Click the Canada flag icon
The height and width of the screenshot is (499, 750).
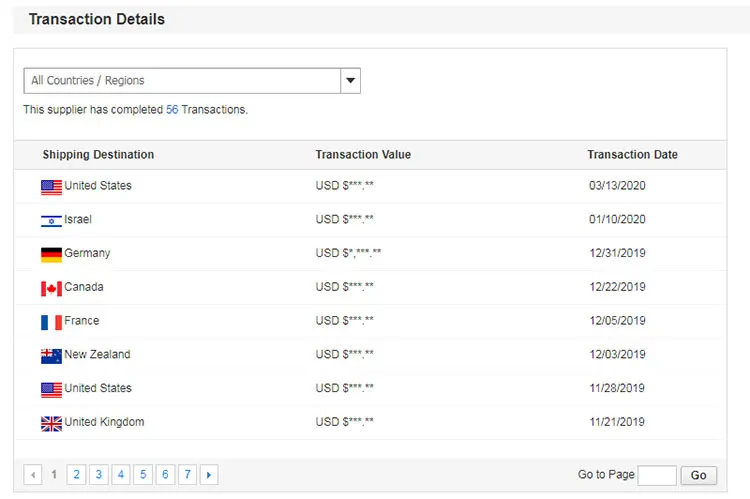point(51,288)
